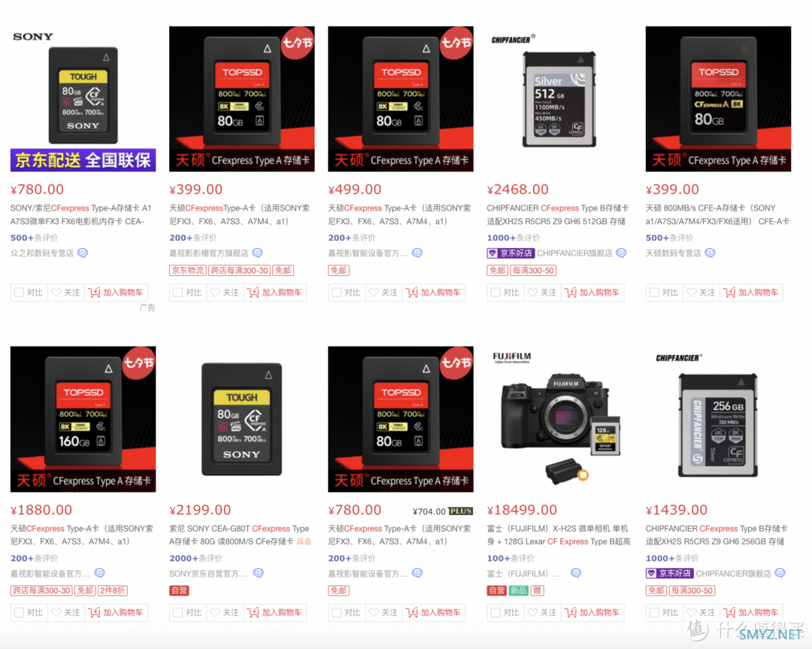This screenshot has width=812, height=649.
Task: Click the 自营 tag under the Sony ¥2199.00 listing
Action: coord(179,590)
